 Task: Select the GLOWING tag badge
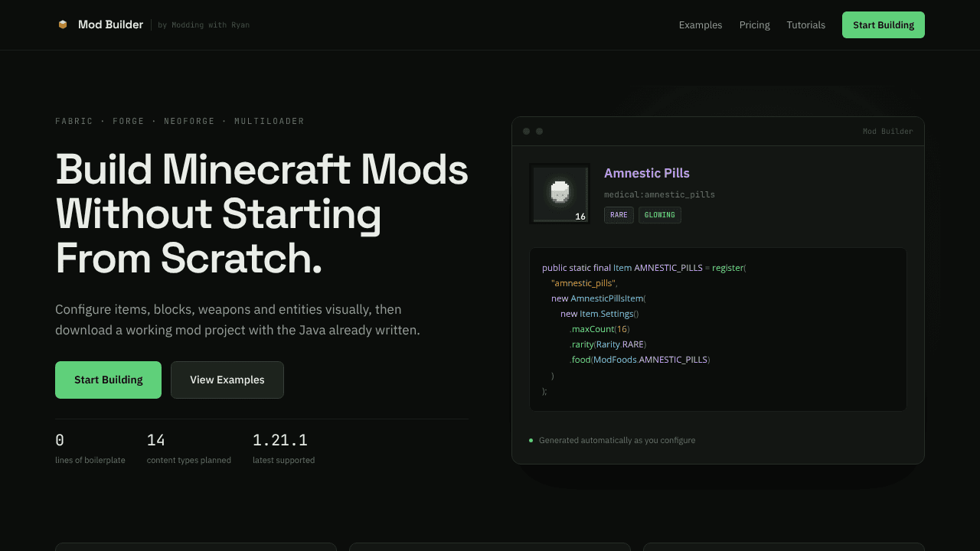pyautogui.click(x=659, y=215)
